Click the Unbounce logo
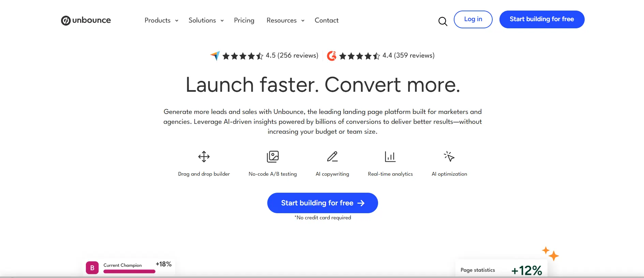The height and width of the screenshot is (278, 644). pos(86,20)
